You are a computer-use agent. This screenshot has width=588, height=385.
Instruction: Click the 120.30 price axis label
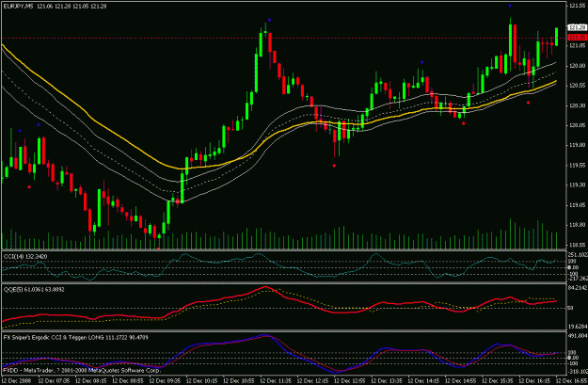pyautogui.click(x=578, y=105)
